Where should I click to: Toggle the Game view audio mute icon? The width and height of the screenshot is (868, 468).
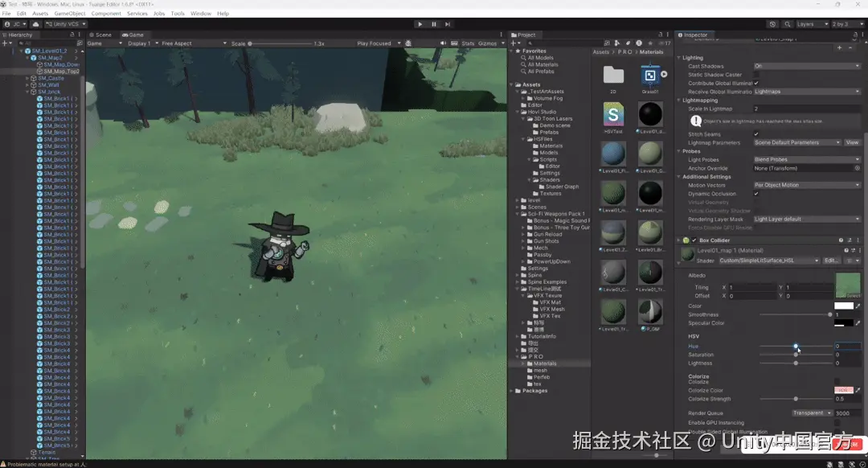click(x=443, y=43)
